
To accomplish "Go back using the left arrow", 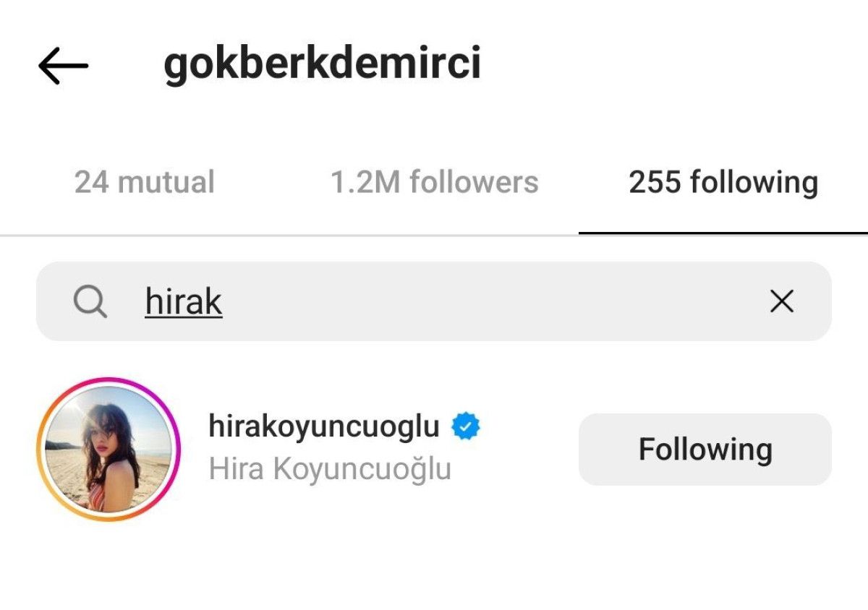I will [x=64, y=66].
